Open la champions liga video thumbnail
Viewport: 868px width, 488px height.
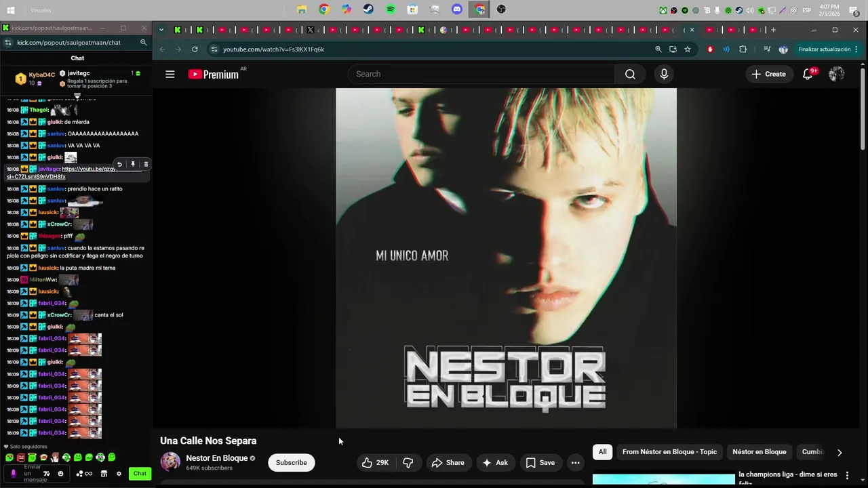coord(663,480)
